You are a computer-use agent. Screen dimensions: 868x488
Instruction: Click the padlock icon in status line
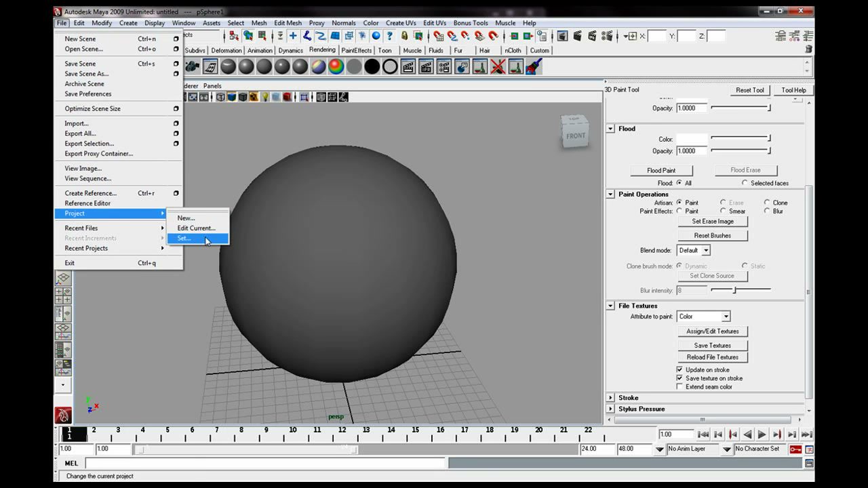pyautogui.click(x=405, y=36)
